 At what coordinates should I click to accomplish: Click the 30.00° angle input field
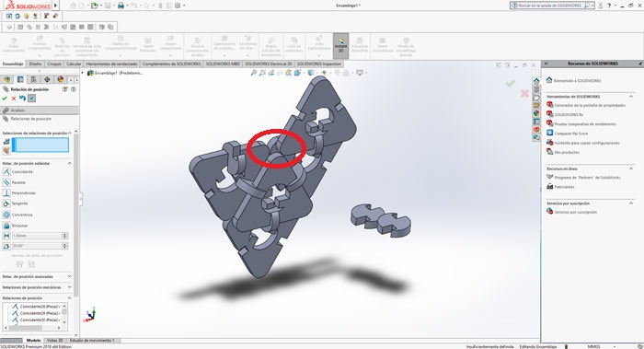[37, 246]
